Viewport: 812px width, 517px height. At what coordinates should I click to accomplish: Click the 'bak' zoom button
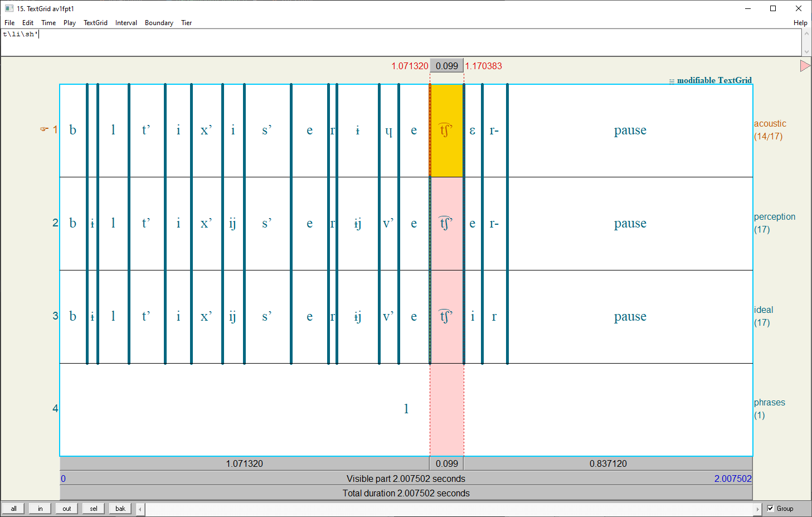tap(120, 508)
